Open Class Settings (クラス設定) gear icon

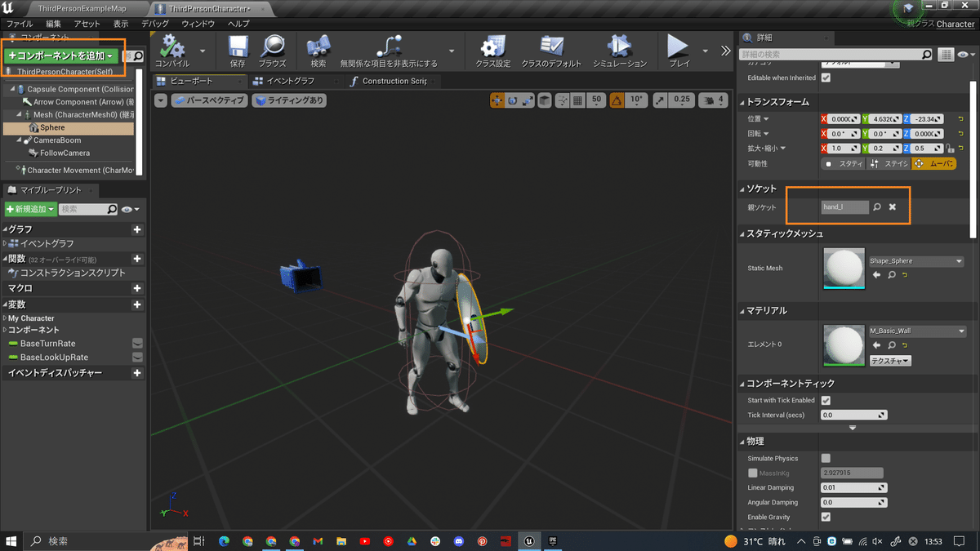492,46
